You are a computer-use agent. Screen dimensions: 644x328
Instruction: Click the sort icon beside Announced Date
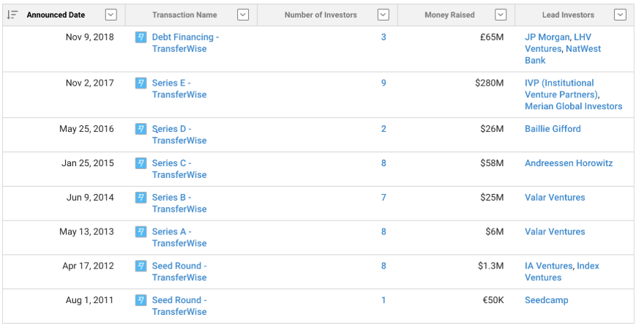[x=12, y=15]
